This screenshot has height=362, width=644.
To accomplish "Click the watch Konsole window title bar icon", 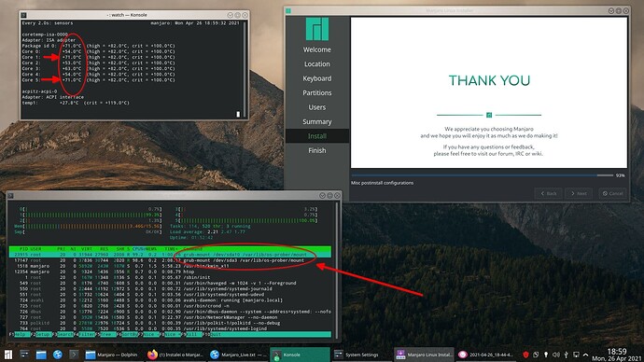I will [24, 15].
